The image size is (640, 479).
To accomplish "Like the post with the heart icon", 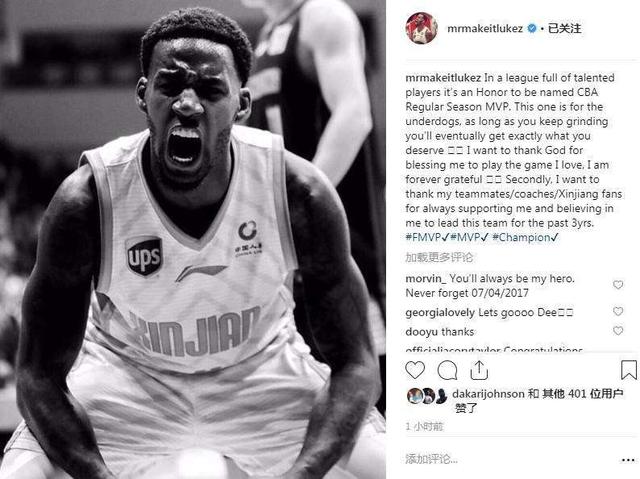I will [415, 370].
